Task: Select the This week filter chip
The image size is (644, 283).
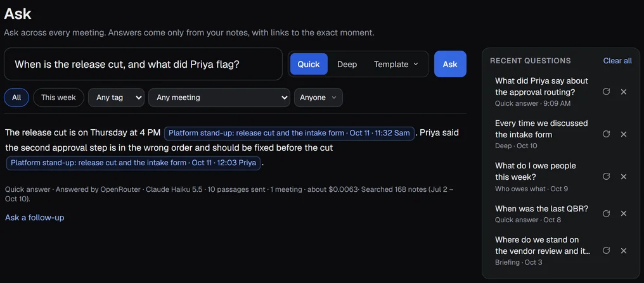Action: pos(58,97)
